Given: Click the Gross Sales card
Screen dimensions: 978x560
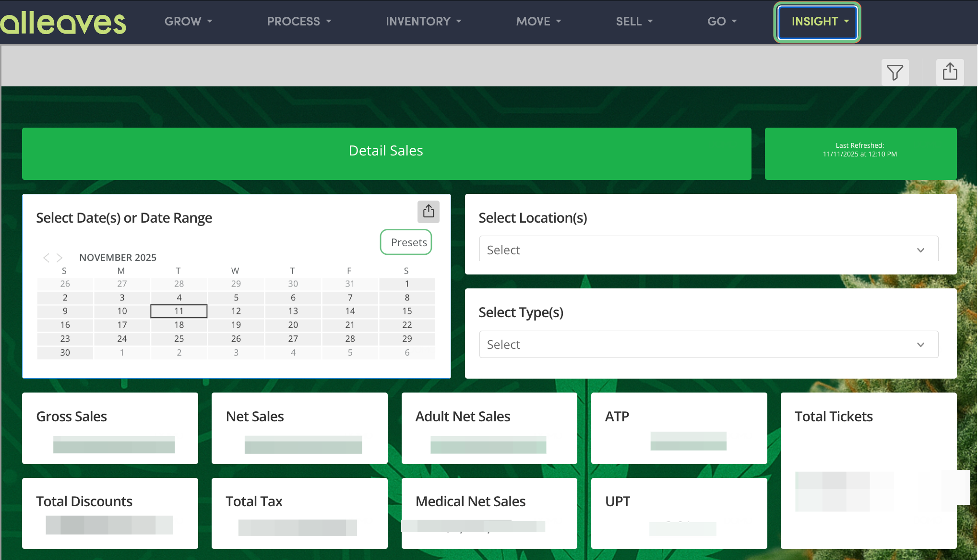Looking at the screenshot, I should point(110,428).
